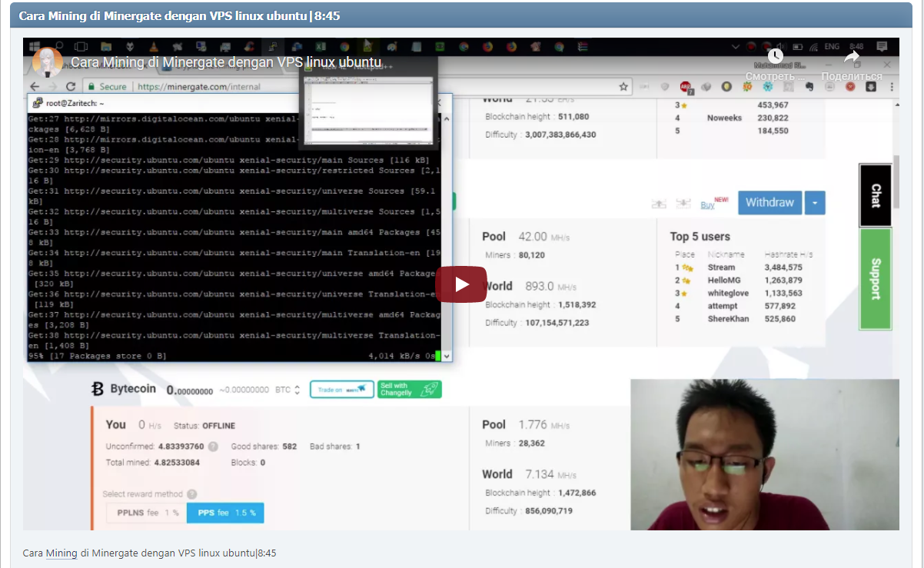Click the browser back arrow
This screenshot has width=924, height=568.
tap(35, 87)
